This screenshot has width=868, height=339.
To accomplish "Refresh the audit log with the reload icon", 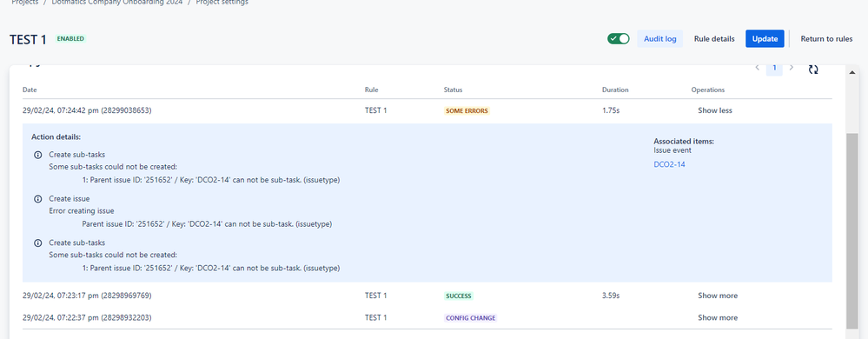I will coord(812,70).
